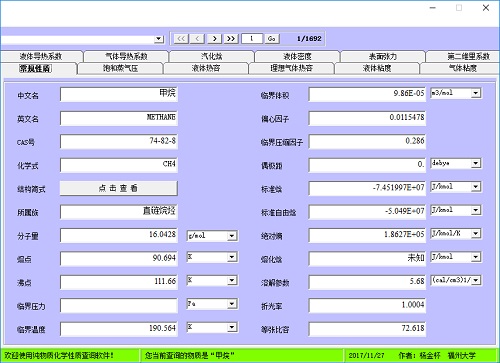
Task: Minimize the application window
Action: tap(433, 8)
